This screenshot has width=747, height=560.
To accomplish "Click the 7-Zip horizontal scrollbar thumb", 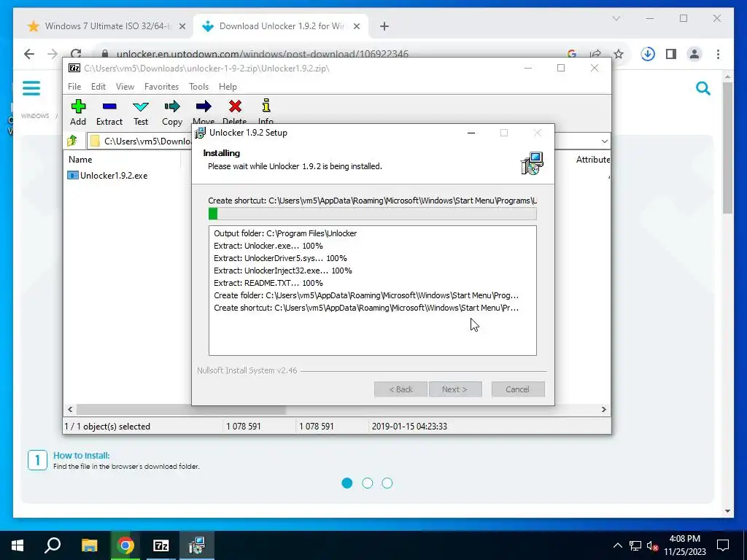I will point(181,410).
